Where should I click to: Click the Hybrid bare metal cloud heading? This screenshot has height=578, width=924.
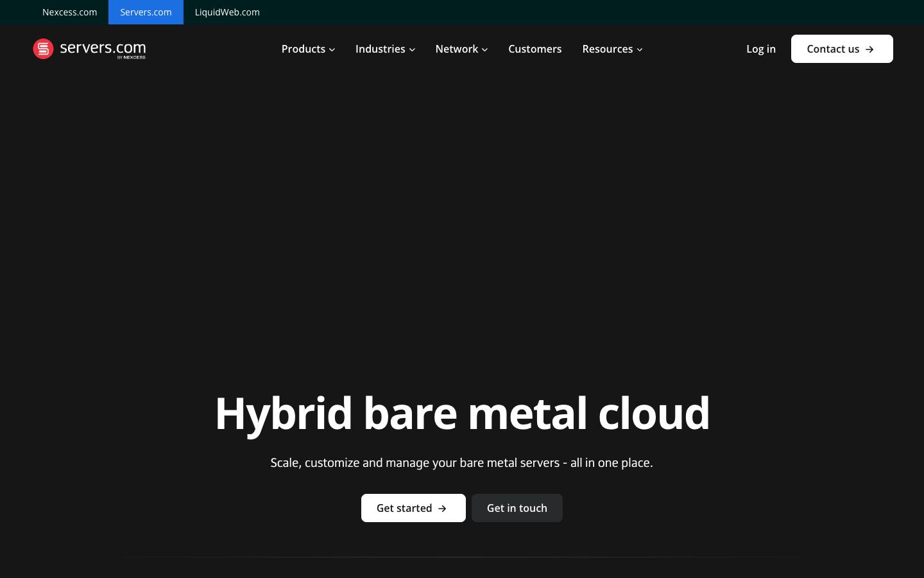pos(462,414)
